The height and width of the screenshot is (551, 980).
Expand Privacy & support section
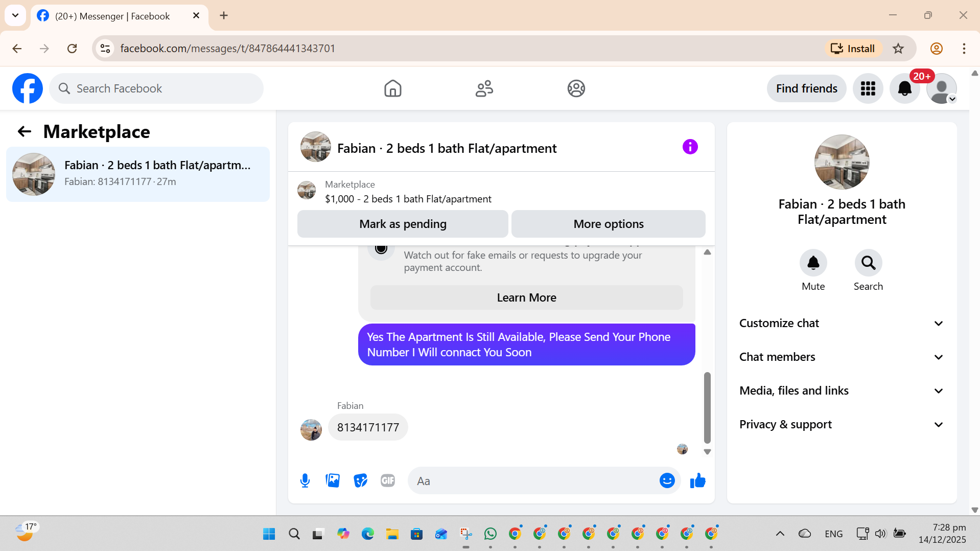pos(842,424)
